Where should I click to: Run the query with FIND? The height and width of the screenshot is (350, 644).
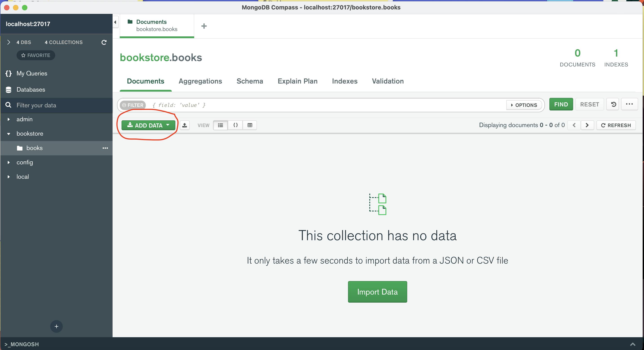[x=561, y=104]
